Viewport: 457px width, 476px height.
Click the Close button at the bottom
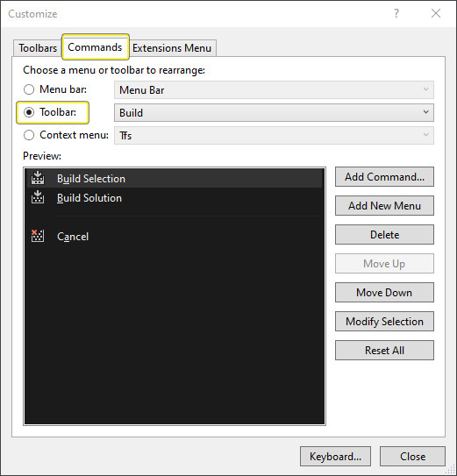point(412,456)
